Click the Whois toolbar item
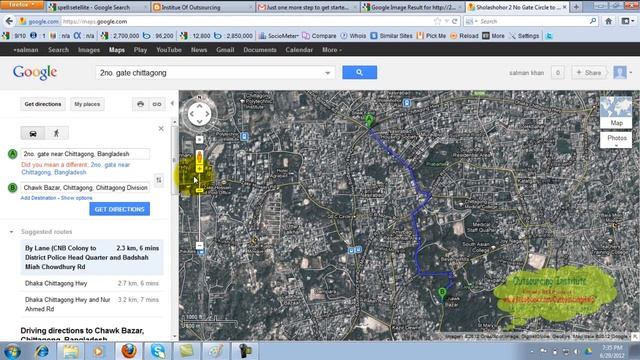640x360 pixels. click(353, 36)
